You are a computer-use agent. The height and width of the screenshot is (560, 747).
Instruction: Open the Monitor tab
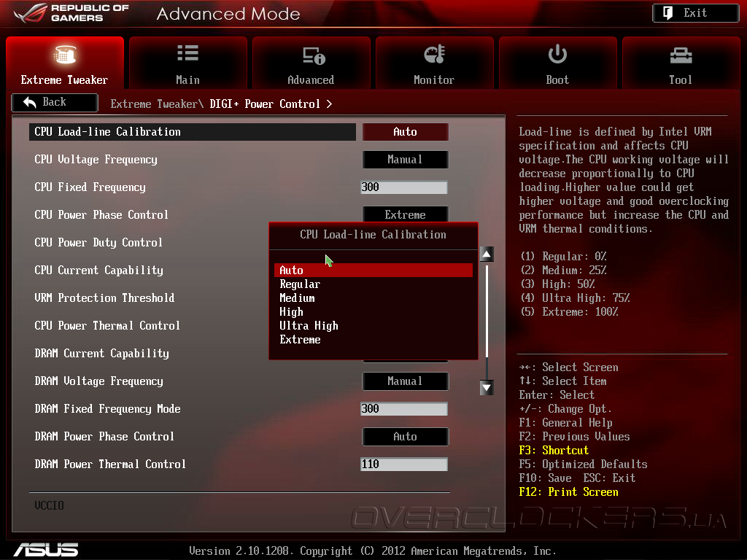pyautogui.click(x=435, y=63)
